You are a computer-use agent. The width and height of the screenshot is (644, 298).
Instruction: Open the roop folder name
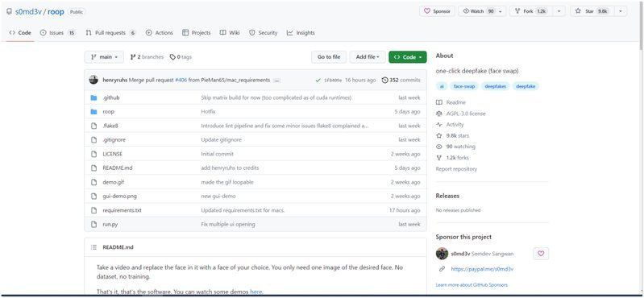pyautogui.click(x=109, y=112)
